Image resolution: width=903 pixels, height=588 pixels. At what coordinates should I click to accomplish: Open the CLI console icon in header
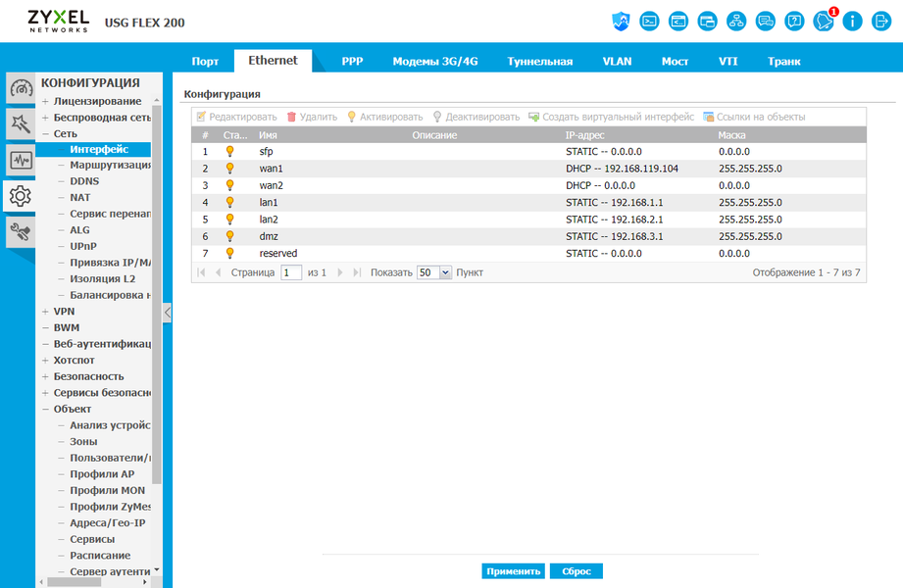[649, 22]
